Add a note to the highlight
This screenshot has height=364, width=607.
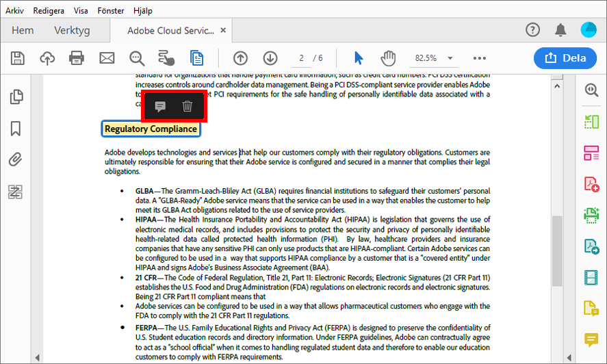tap(160, 106)
